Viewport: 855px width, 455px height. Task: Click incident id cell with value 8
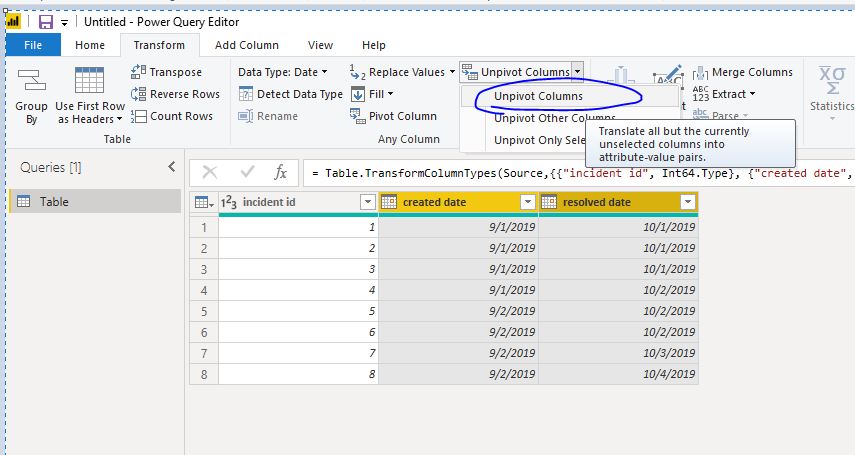coord(298,374)
